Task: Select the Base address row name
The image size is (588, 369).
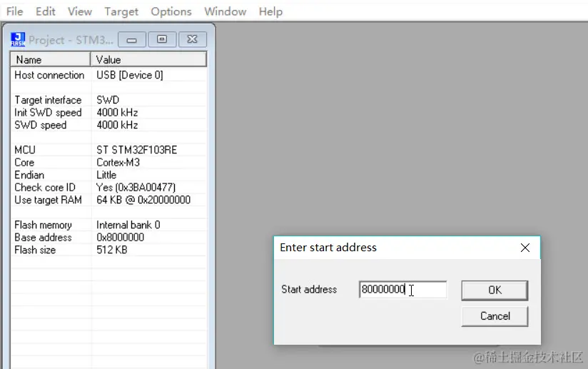Action: (43, 238)
